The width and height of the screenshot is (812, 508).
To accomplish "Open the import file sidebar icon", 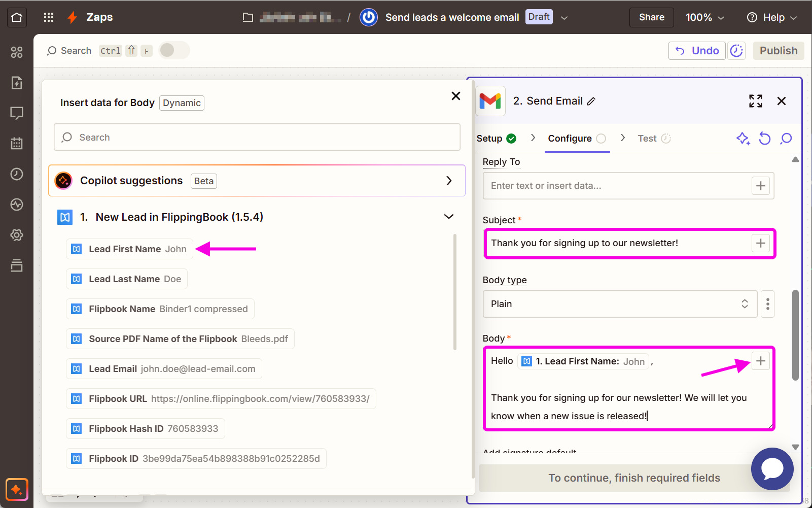I will [17, 83].
